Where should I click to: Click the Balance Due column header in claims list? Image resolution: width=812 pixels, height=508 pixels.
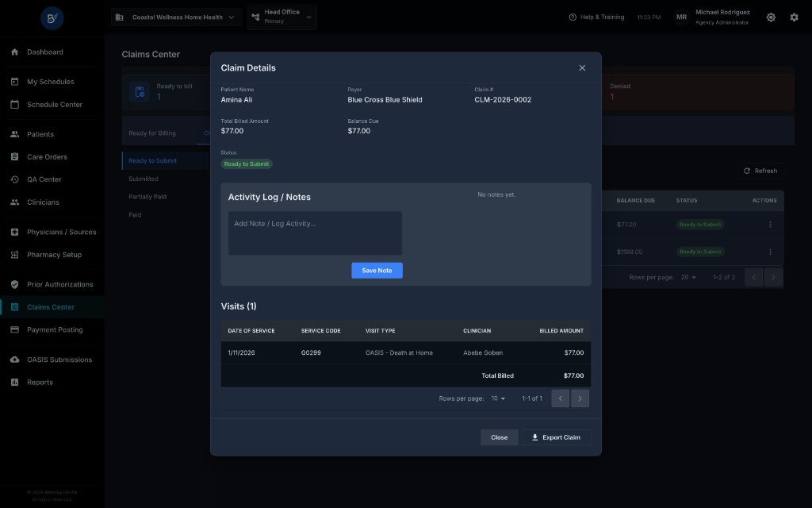pos(635,201)
